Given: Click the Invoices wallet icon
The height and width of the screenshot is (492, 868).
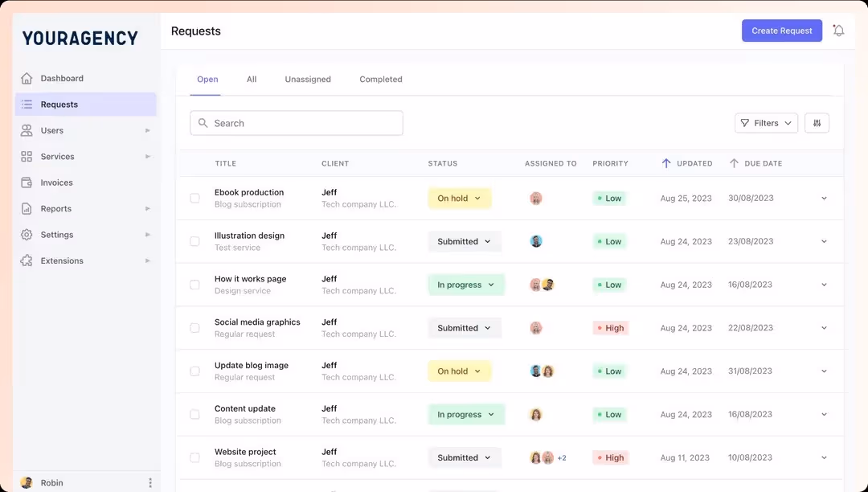Looking at the screenshot, I should coord(27,182).
